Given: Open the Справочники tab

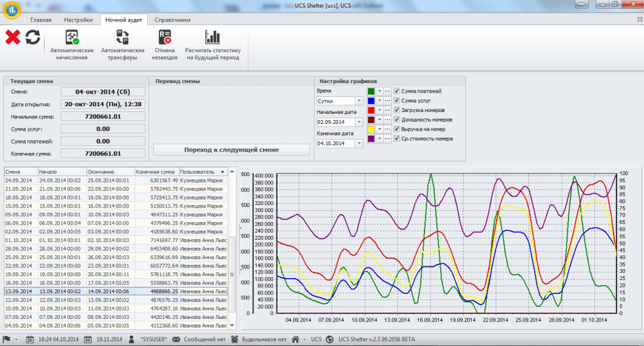Looking at the screenshot, I should 172,20.
